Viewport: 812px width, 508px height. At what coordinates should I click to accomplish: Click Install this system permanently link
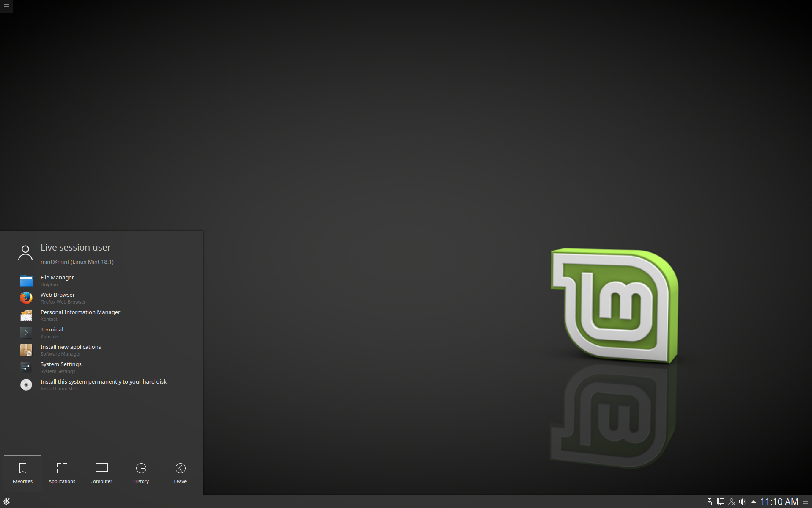(103, 381)
